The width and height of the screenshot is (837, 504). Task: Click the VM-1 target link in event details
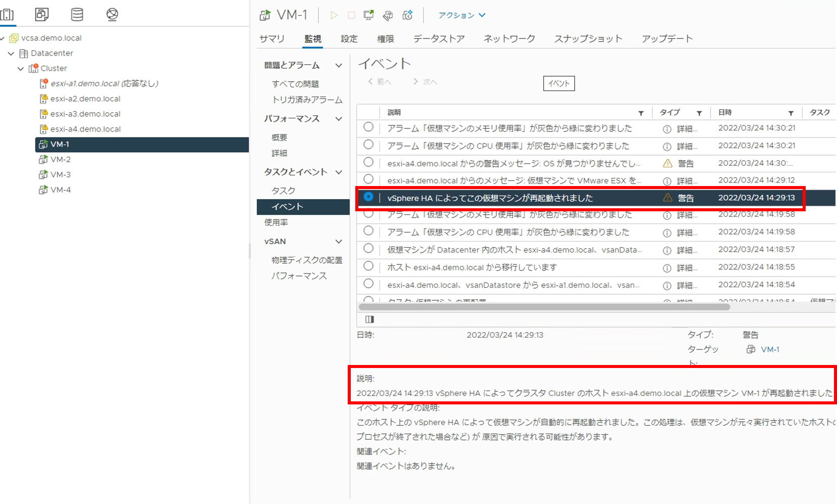[x=770, y=349]
